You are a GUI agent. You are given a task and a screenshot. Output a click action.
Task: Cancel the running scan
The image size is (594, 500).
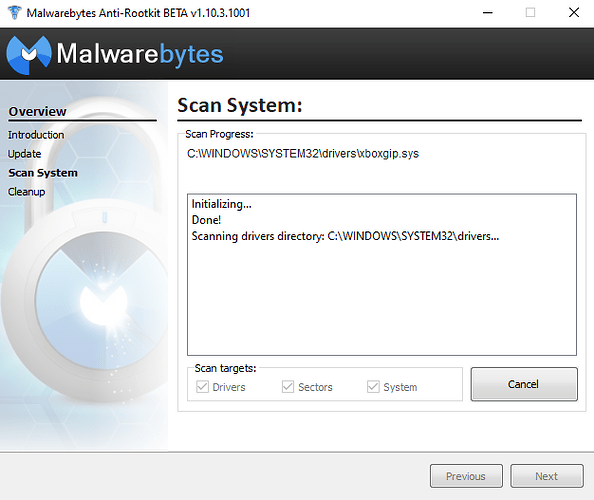[x=524, y=384]
